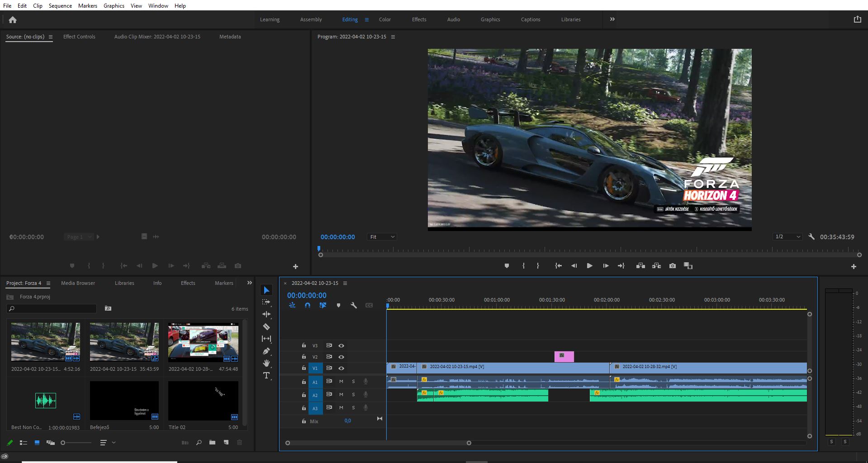
Task: Expand hidden workspaces overflow chevron
Action: (612, 19)
